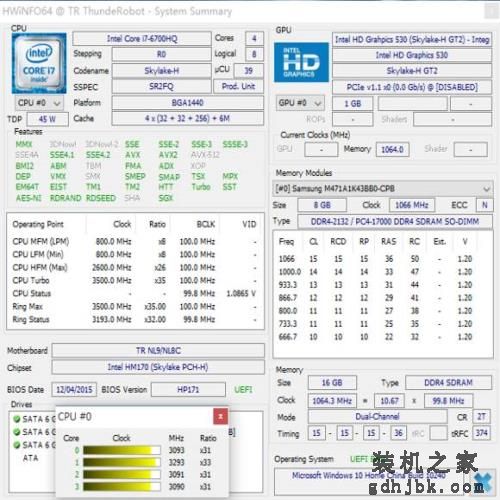Select the CPU Turbo operating point row
This screenshot has width=500, height=500.
135,281
